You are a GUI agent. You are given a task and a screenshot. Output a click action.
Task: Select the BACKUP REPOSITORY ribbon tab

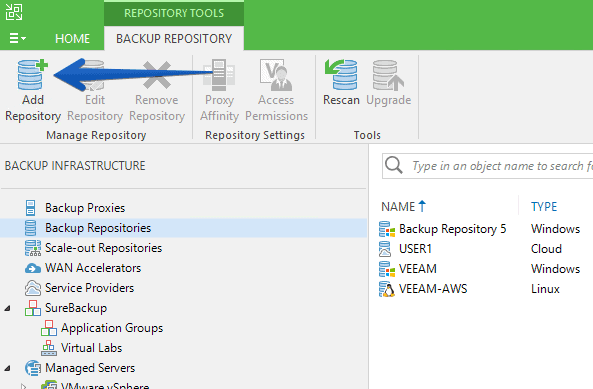(174, 39)
